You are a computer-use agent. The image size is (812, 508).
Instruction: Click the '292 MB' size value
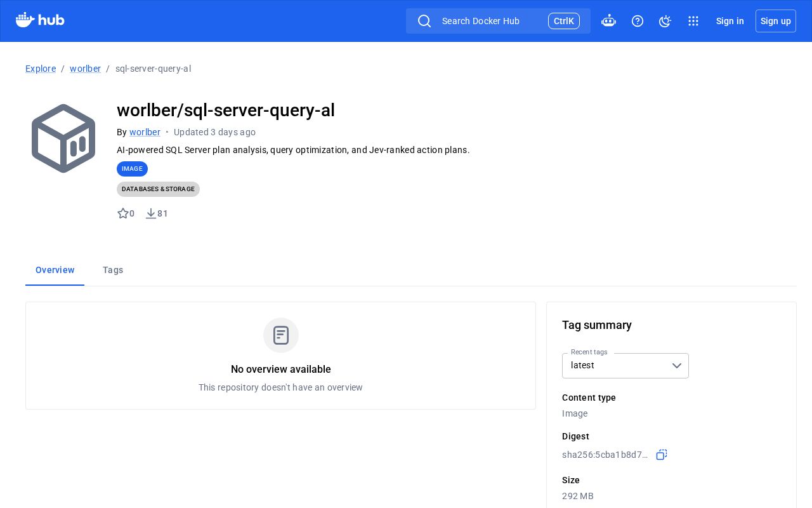pyautogui.click(x=578, y=496)
